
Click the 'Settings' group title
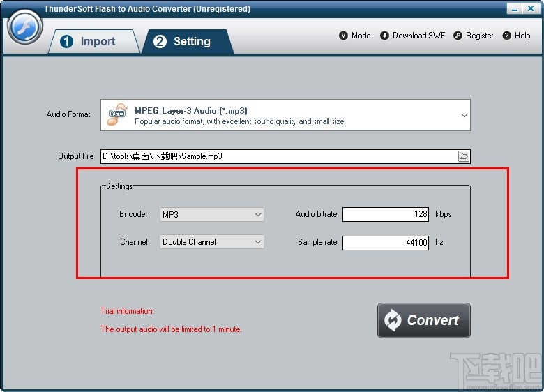pyautogui.click(x=119, y=186)
